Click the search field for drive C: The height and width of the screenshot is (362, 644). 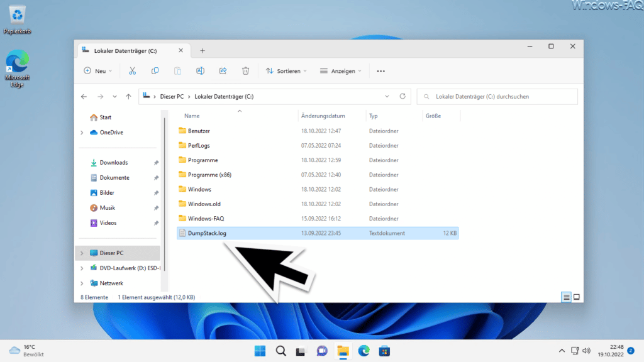click(x=497, y=96)
